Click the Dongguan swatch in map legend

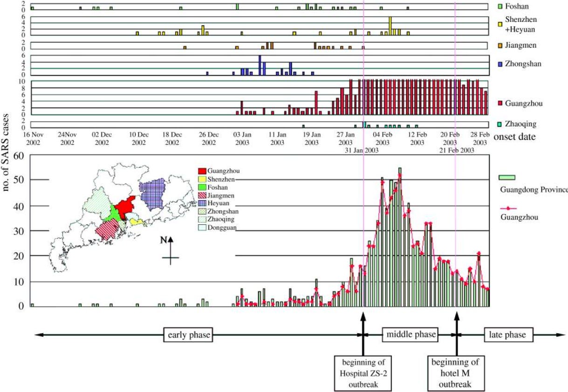tap(202, 227)
